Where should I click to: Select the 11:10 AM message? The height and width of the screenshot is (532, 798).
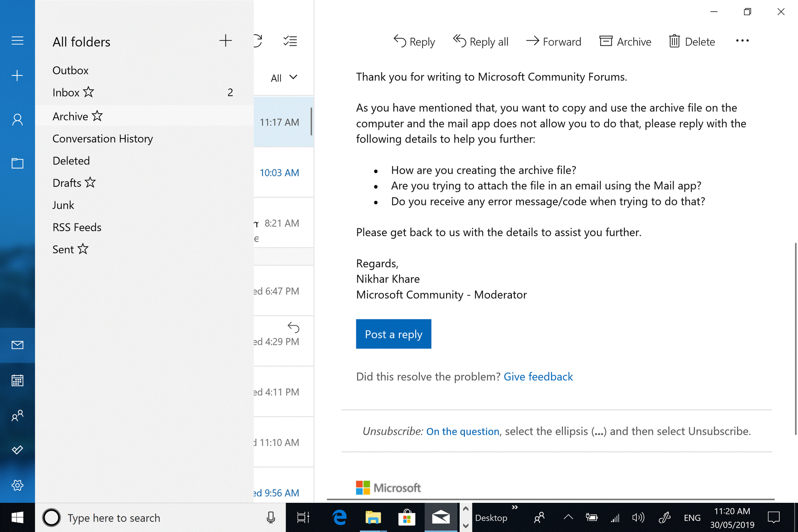coord(283,442)
